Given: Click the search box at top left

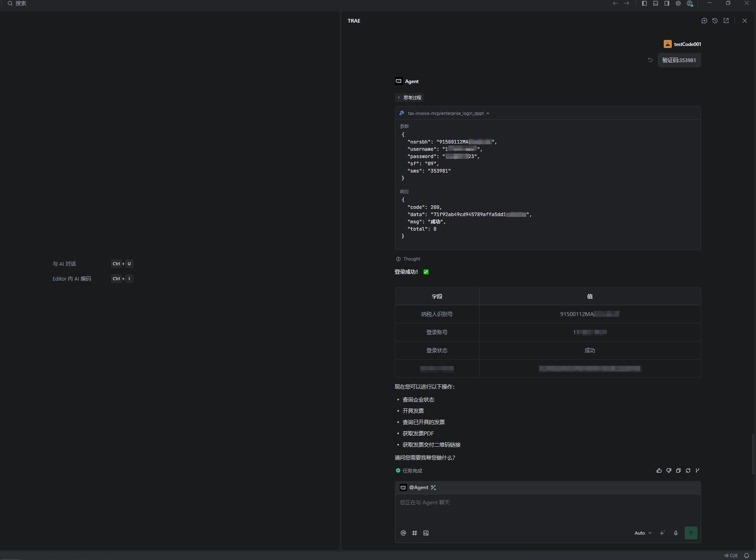Looking at the screenshot, I should 17,3.
